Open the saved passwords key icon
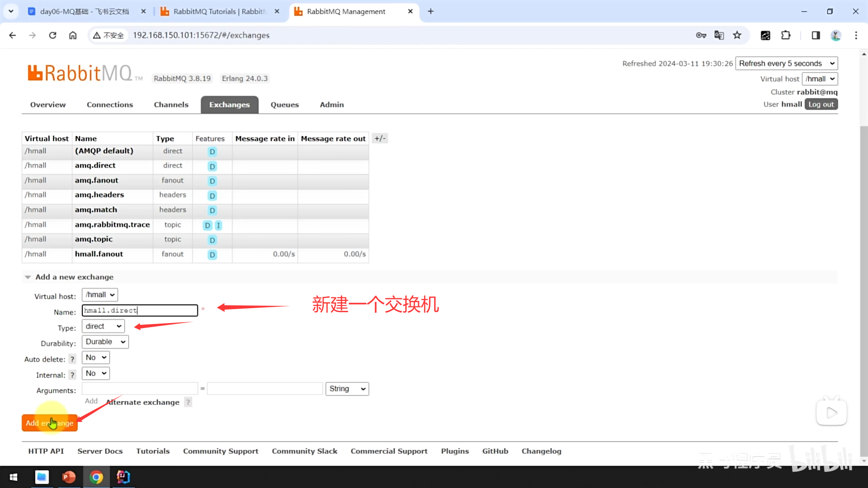 (x=701, y=35)
